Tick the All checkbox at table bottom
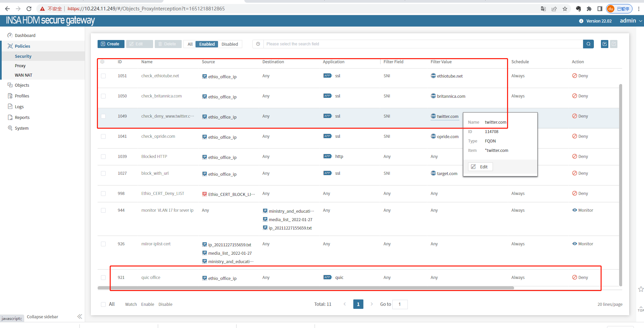 point(103,304)
